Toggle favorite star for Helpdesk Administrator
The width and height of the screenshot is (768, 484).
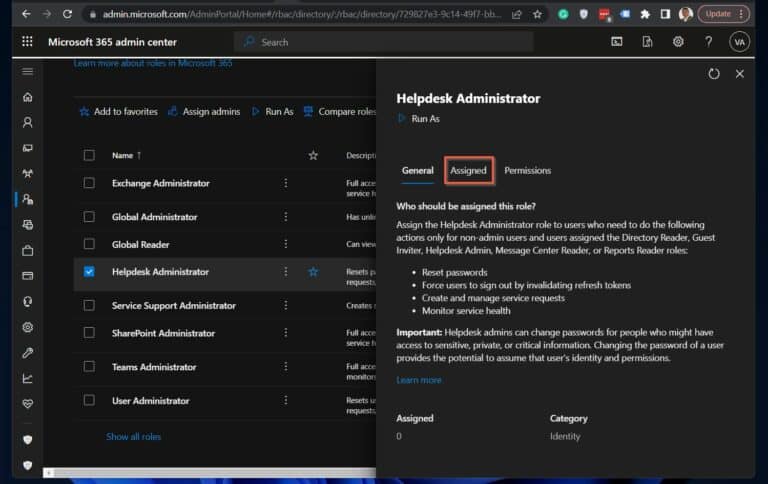pyautogui.click(x=313, y=272)
